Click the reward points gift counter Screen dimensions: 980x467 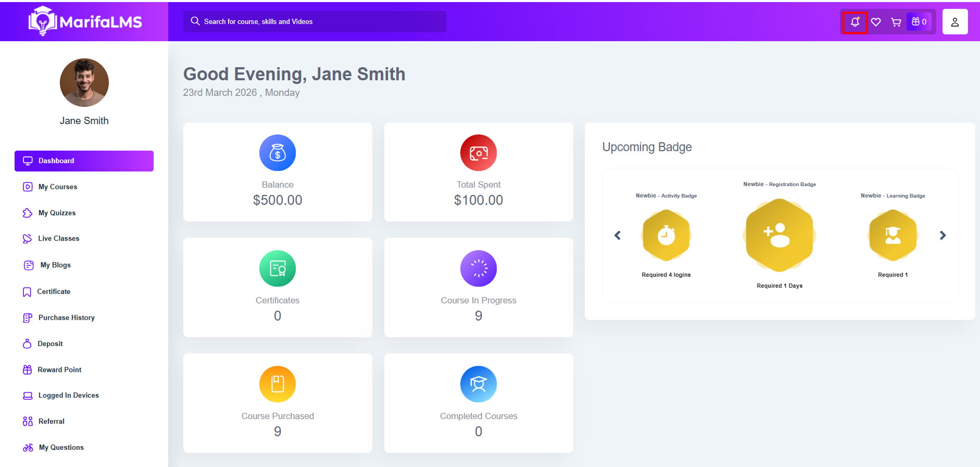[x=919, y=22]
